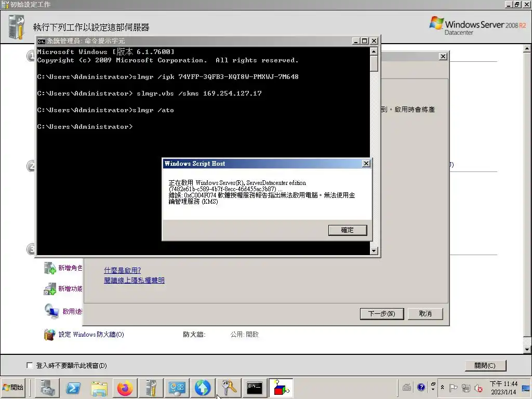Close the Windows Script Host dialog
Screen dimensions: 532x399
pyautogui.click(x=366, y=164)
